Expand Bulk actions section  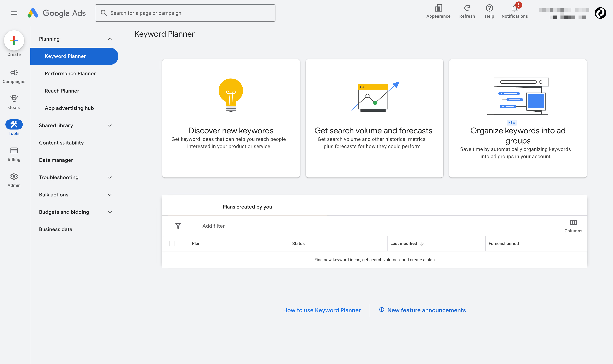[x=110, y=195]
